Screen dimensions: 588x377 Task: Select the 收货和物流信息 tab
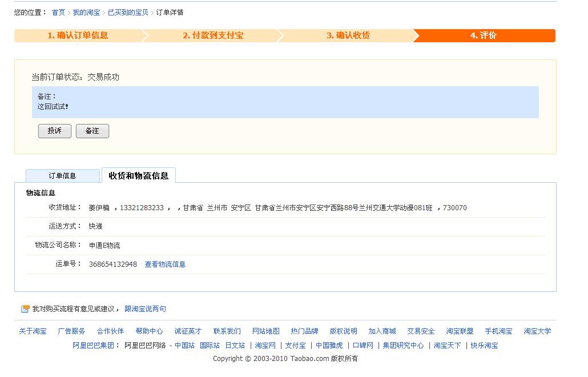point(139,175)
